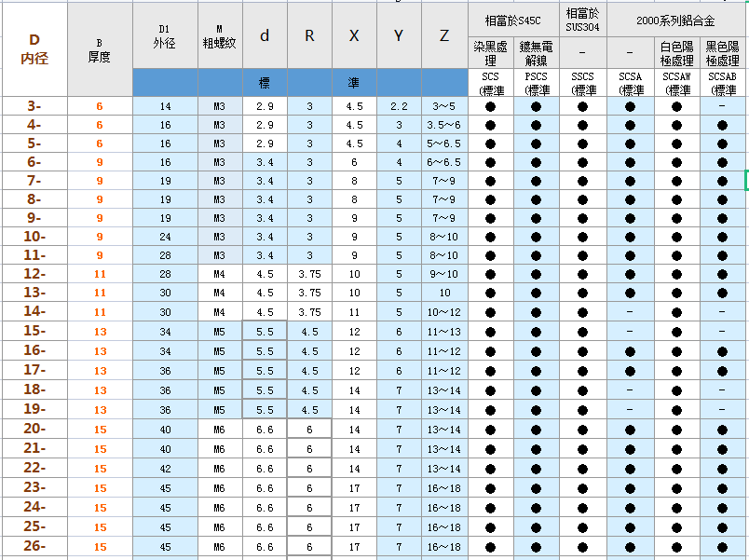Click the '26-' inner diameter cell

tap(34, 546)
